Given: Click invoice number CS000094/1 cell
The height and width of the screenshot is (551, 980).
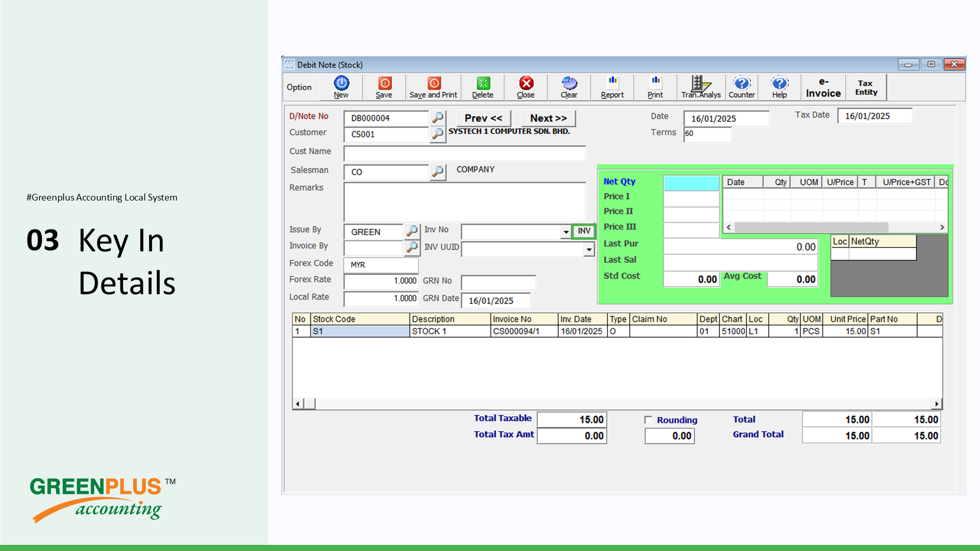Looking at the screenshot, I should pos(524,331).
